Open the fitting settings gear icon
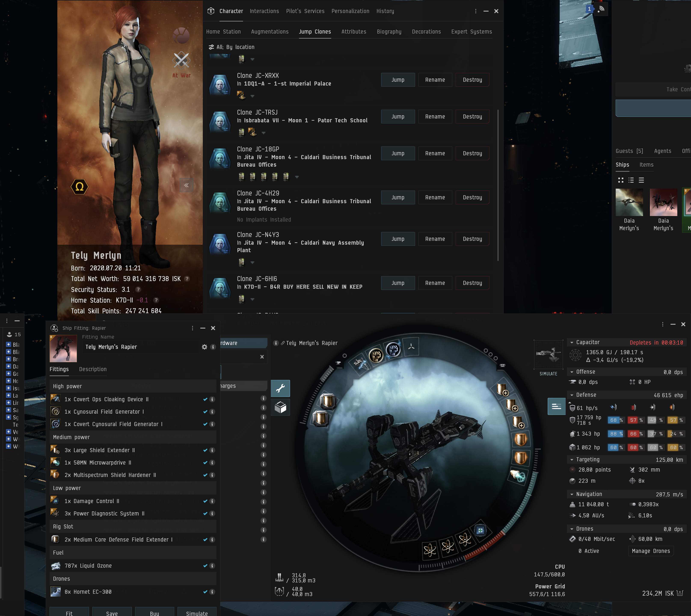Viewport: 691px width, 616px height. point(205,347)
